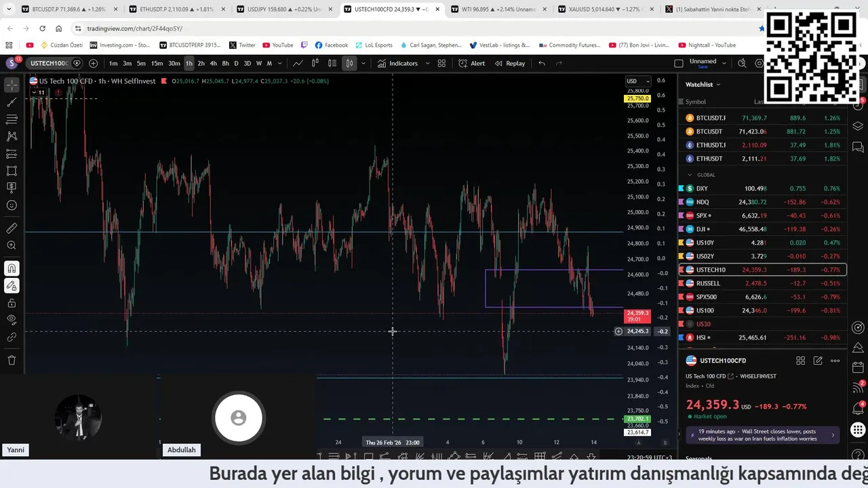
Task: Open the Wall Street closes lower news item
Action: 762,435
